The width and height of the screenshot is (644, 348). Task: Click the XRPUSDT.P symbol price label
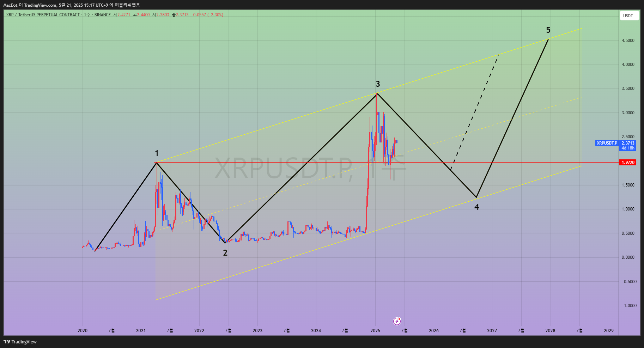(607, 143)
